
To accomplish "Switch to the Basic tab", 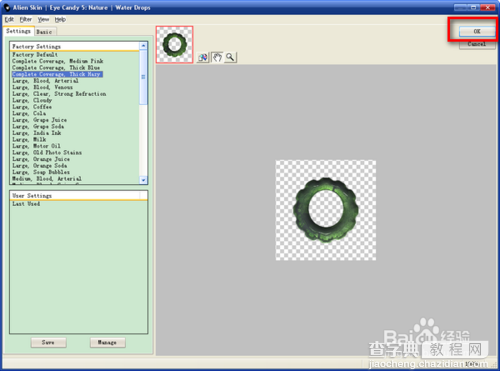I will coord(44,32).
